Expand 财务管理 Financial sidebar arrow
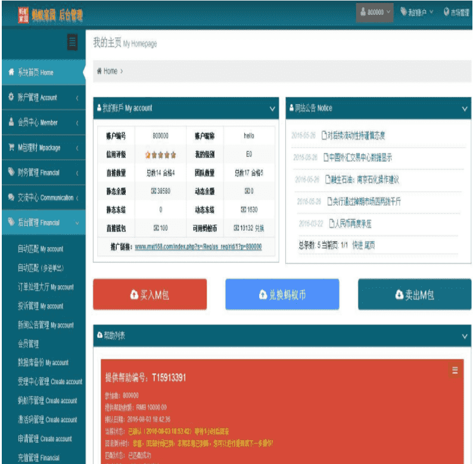This screenshot has height=464, width=476. pyautogui.click(x=77, y=173)
